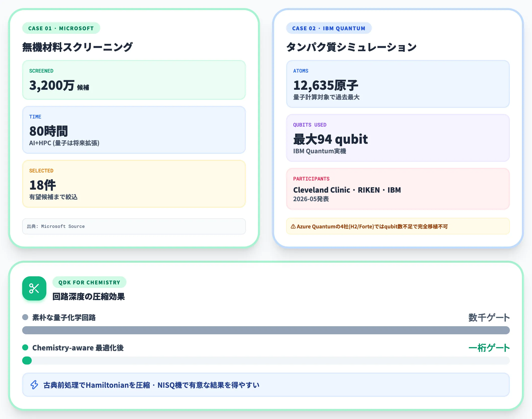Screen dimensions: 532x419
Task: Select the SELECTED 18件 card
Action: (x=134, y=184)
